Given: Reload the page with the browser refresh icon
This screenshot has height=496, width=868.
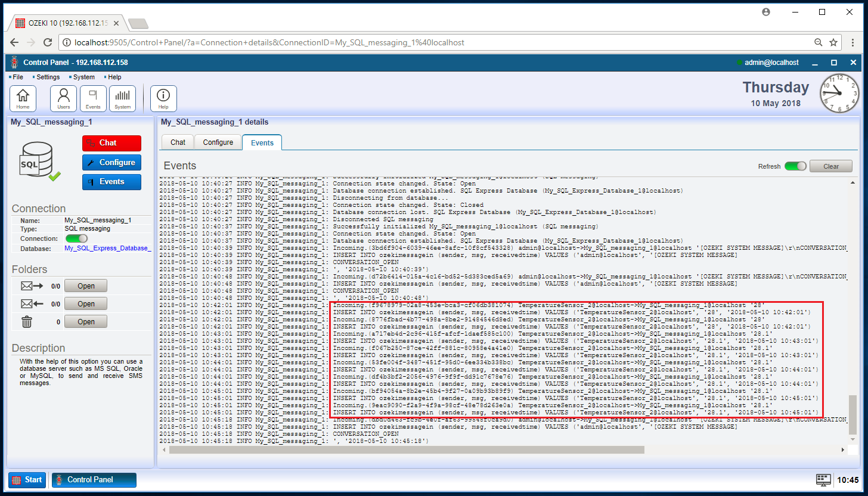Looking at the screenshot, I should [x=48, y=42].
